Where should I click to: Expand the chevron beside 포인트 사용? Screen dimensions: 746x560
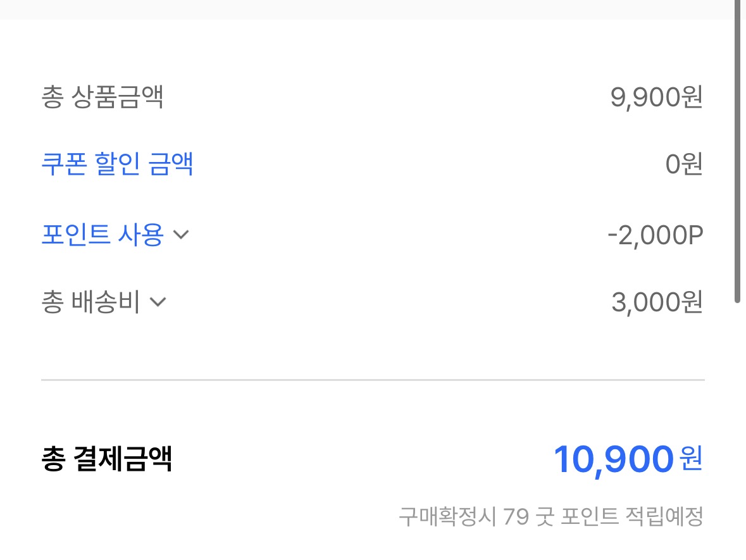pos(181,235)
